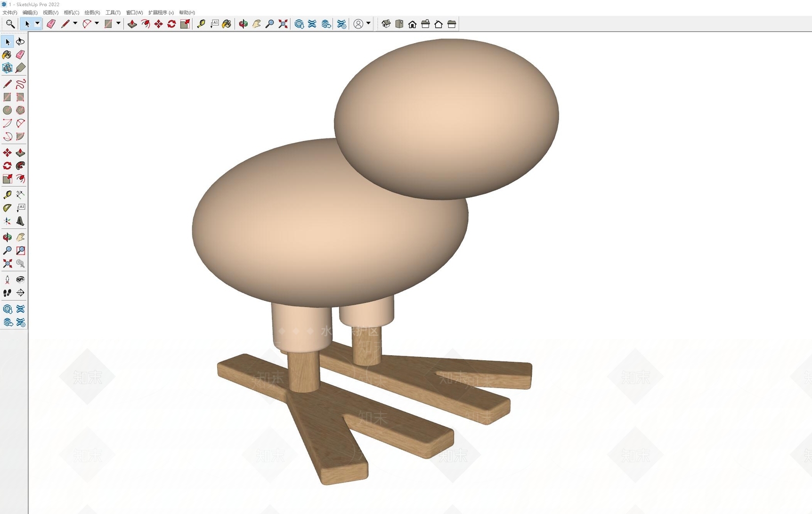Open the 窗口(W) menu

(134, 13)
